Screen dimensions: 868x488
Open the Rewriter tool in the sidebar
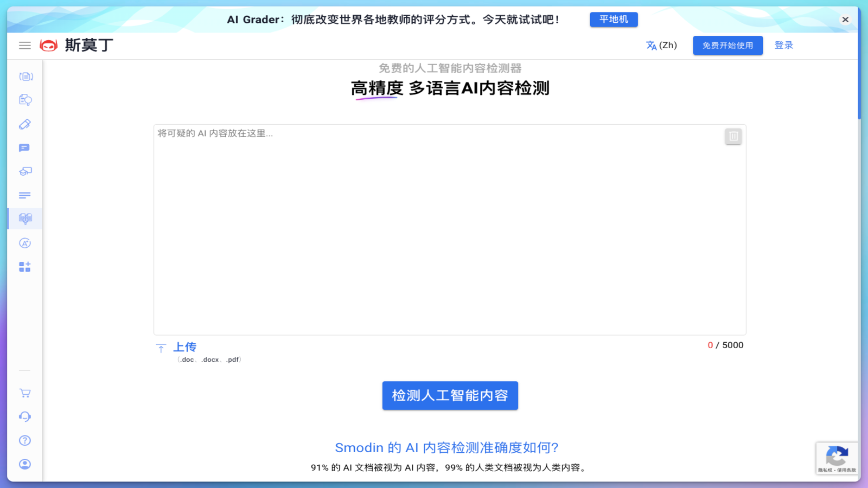24,76
